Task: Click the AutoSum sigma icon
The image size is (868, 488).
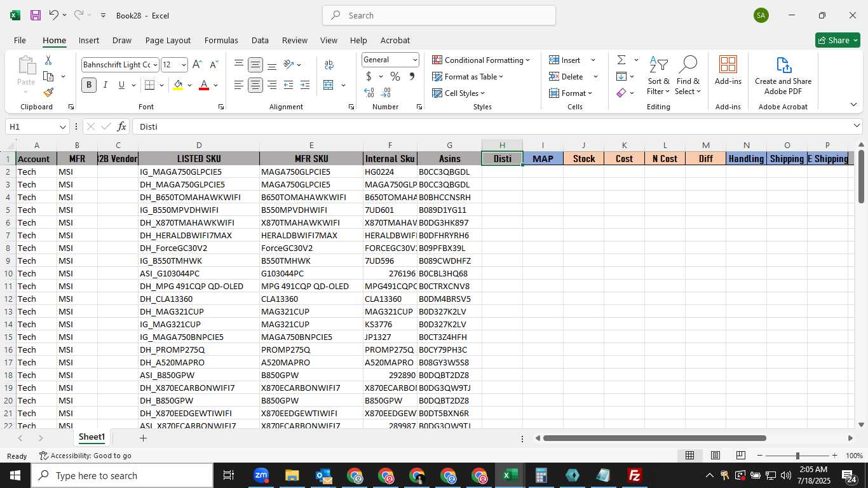Action: pyautogui.click(x=621, y=60)
